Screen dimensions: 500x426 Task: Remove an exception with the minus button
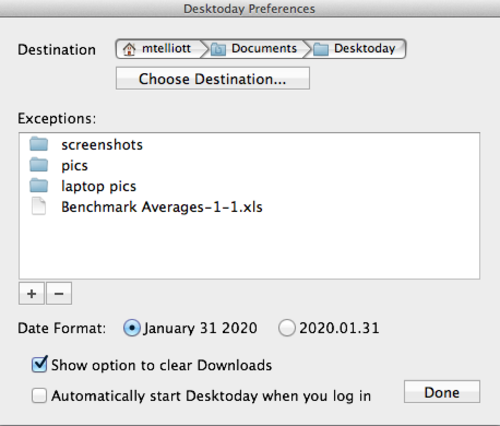(x=59, y=294)
